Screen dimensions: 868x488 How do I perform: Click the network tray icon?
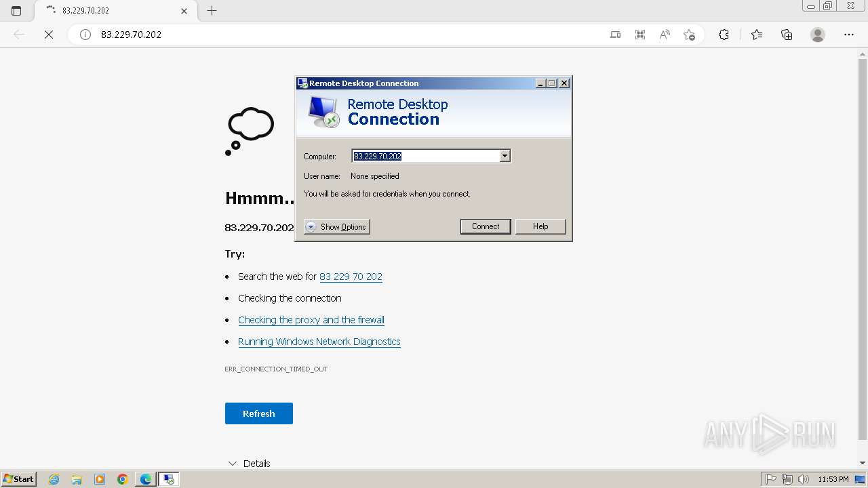[x=787, y=479]
